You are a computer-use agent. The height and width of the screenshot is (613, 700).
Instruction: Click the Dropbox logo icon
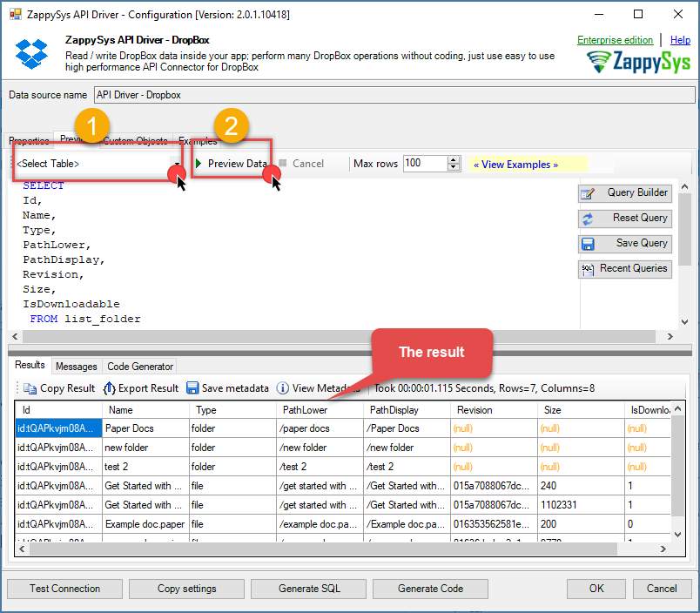point(31,54)
